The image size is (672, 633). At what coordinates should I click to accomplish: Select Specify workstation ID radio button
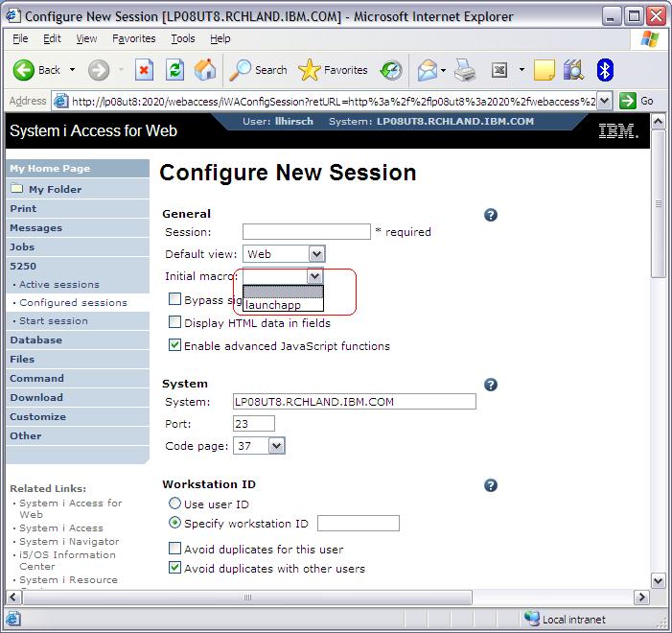[174, 523]
